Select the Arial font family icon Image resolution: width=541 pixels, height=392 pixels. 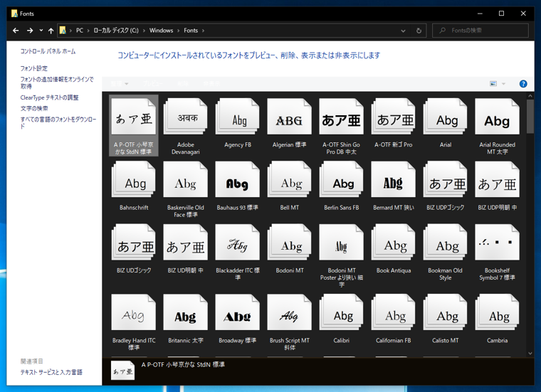[x=445, y=117]
